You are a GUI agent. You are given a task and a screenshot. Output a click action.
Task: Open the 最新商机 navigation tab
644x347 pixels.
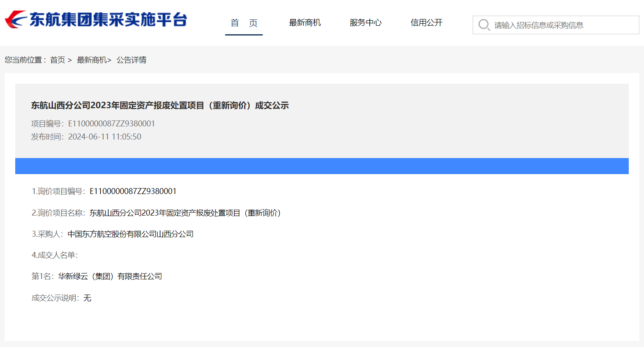305,23
